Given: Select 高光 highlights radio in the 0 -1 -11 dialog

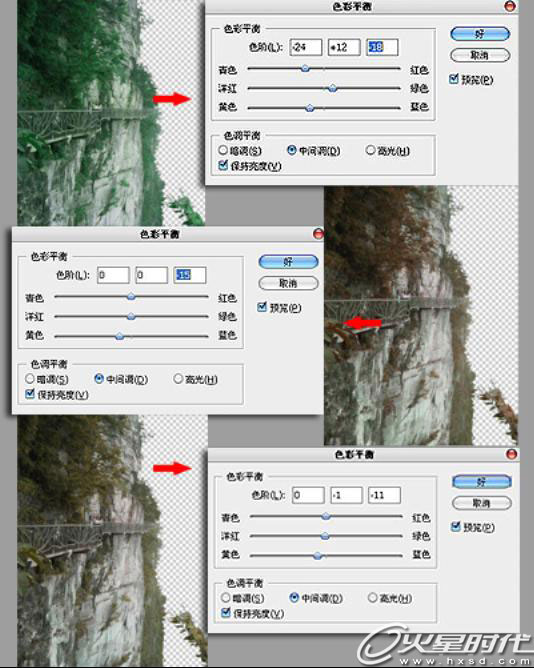Looking at the screenshot, I should point(372,598).
